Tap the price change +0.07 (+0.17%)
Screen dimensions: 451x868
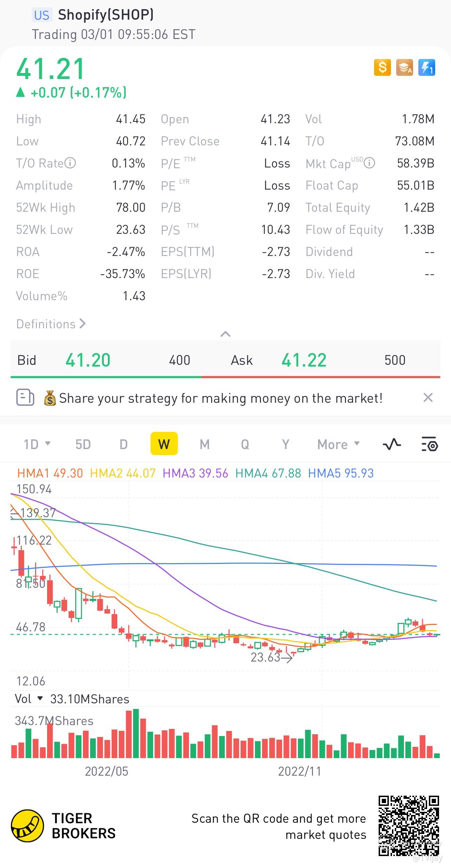tap(71, 92)
